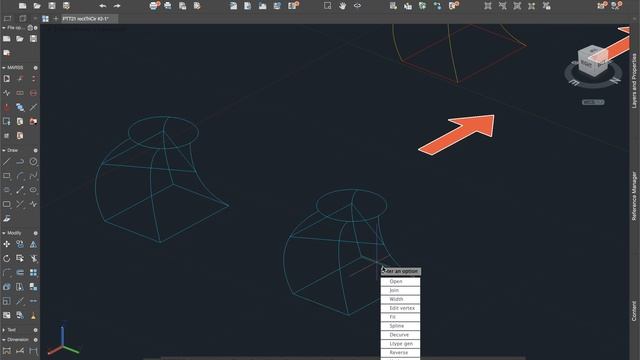640x360 pixels.
Task: Open Modify panel settings dot
Action: click(x=36, y=233)
